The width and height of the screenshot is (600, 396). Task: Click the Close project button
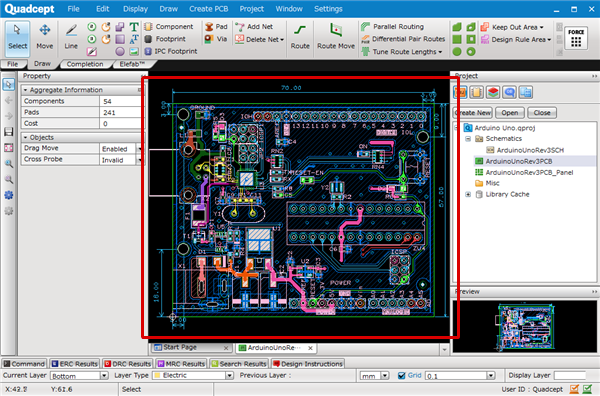(x=542, y=113)
